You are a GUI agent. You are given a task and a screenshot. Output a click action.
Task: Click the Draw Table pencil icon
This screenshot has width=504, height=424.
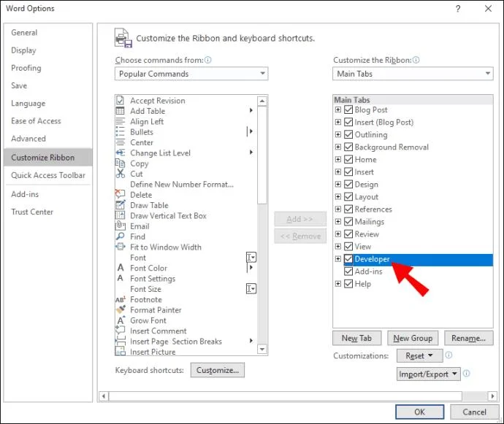click(121, 205)
